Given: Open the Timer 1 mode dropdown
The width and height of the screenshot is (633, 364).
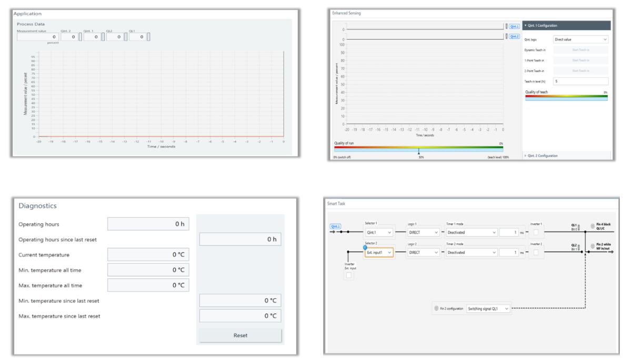Looking at the screenshot, I should (x=471, y=232).
